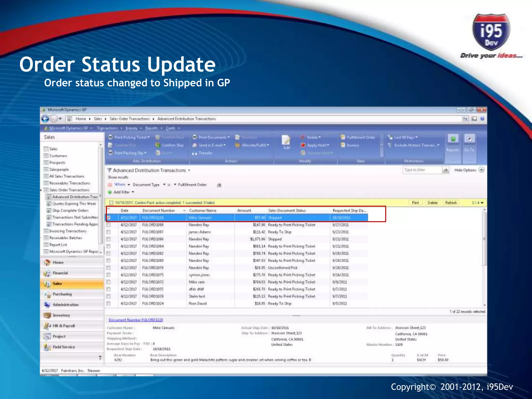Click the Invoice new icon
Screen dimensions: 532x399
click(343, 145)
